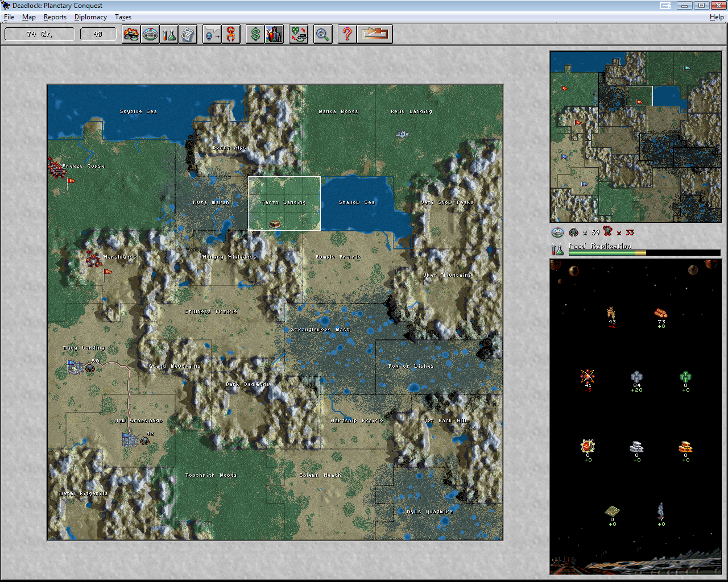
Task: Open the military units toolbar icon
Action: pyautogui.click(x=131, y=34)
